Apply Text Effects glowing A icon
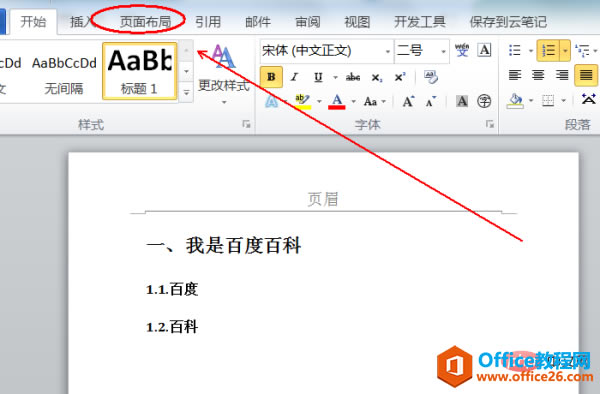 (271, 101)
